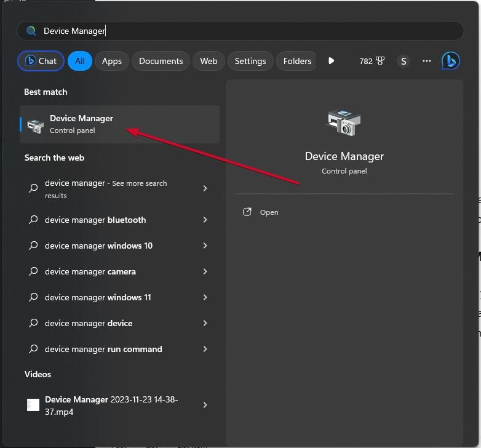This screenshot has width=481, height=448.
Task: Click search icon beside 'device manager device'
Action: pyautogui.click(x=33, y=323)
